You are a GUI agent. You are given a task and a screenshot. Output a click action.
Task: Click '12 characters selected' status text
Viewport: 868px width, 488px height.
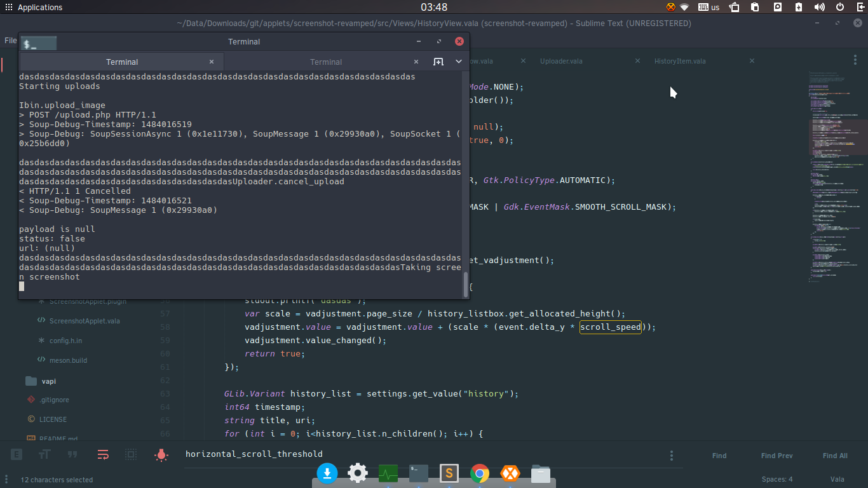(x=57, y=480)
